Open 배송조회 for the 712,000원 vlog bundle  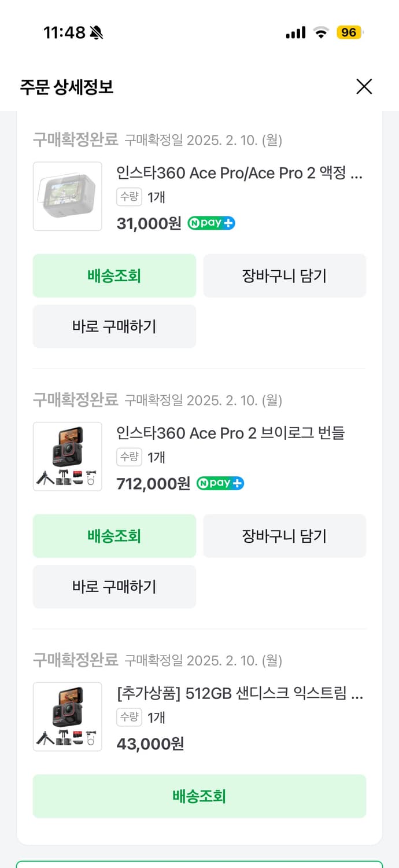tap(114, 536)
